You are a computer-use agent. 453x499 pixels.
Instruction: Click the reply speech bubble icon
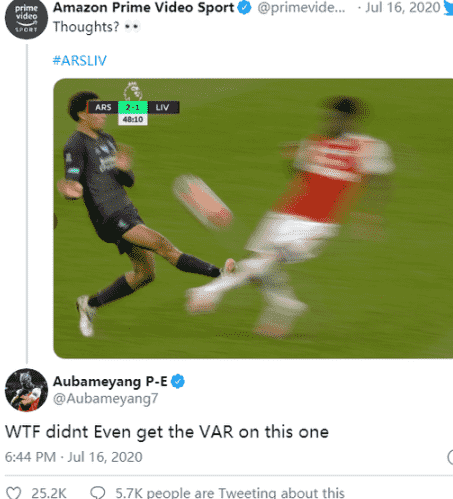[98, 493]
